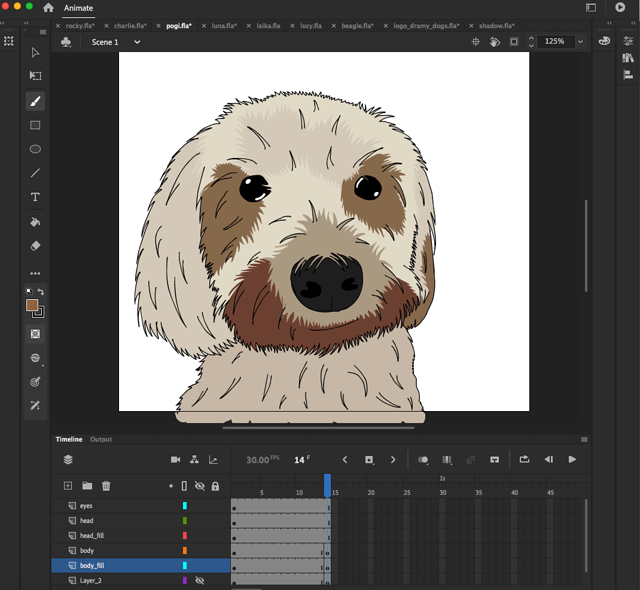This screenshot has height=590, width=640.
Task: Close the lucy.fla document tab
Action: 292,26
